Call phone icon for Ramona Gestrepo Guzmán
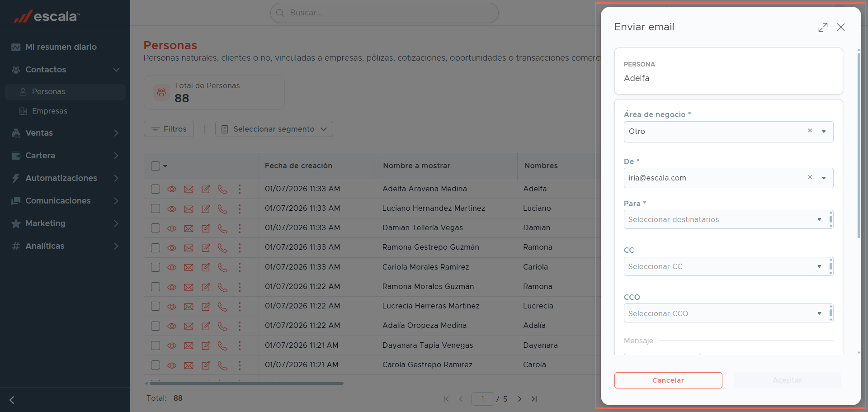 [222, 247]
